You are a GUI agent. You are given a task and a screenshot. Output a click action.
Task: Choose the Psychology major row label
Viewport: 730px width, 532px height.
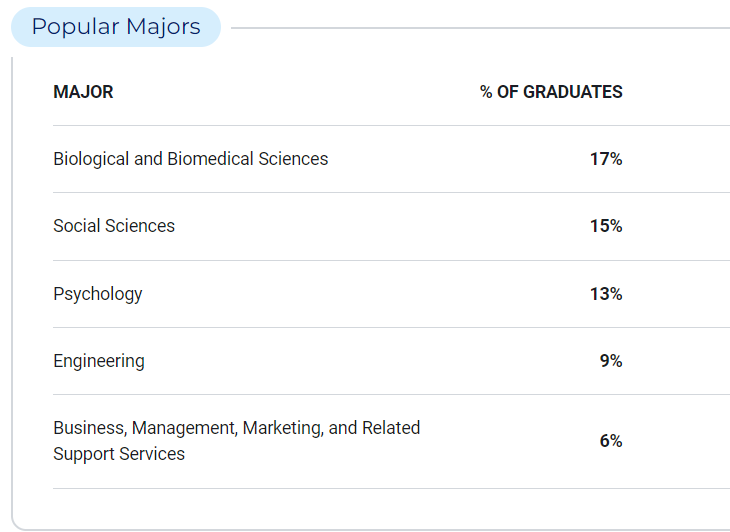(x=98, y=294)
